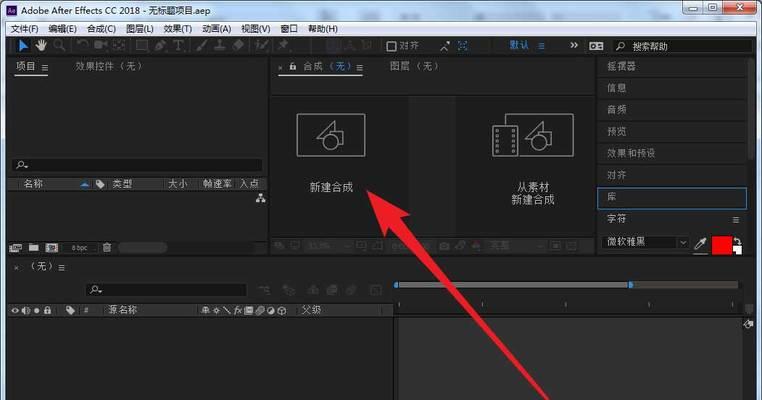Open the timeline search options magnifier dropdown
762x400 pixels.
click(95, 290)
